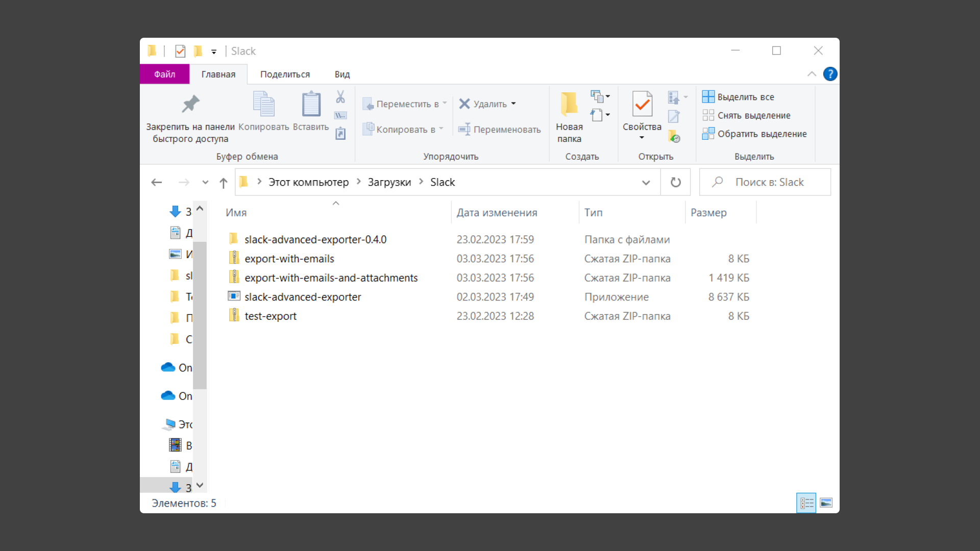Switch to large thumbnails view mode
The height and width of the screenshot is (551, 980).
click(826, 503)
